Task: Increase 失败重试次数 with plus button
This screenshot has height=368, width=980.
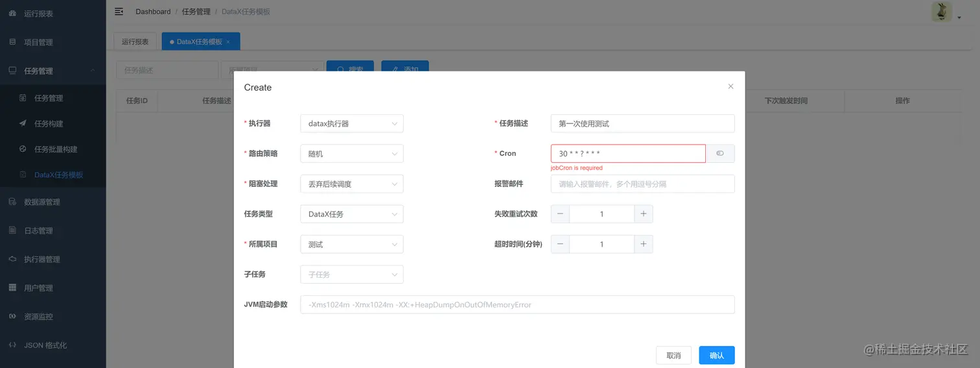Action: point(644,214)
